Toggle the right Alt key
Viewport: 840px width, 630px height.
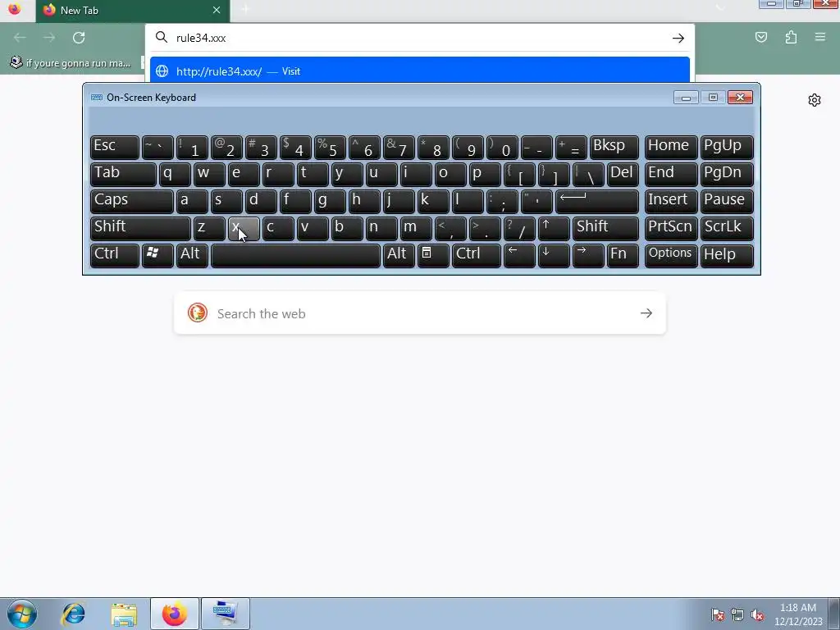pyautogui.click(x=399, y=255)
